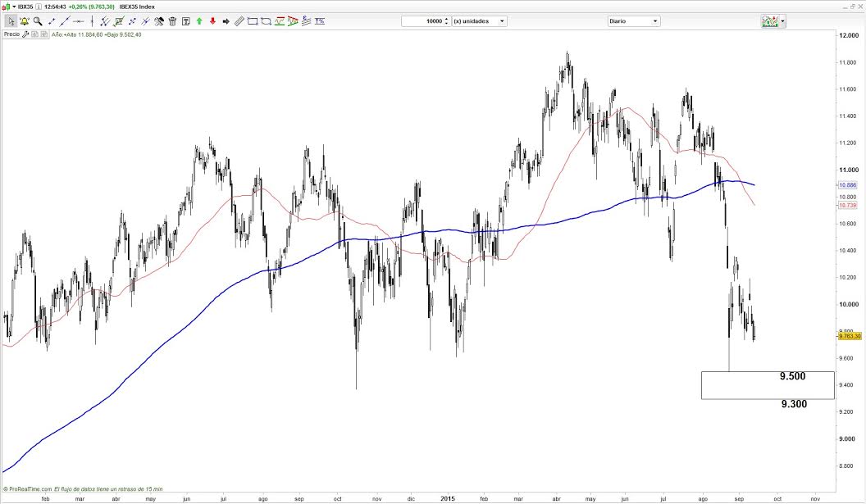Screen dimensions: 866x504
Task: Select the vertical line tool
Action: [92, 21]
